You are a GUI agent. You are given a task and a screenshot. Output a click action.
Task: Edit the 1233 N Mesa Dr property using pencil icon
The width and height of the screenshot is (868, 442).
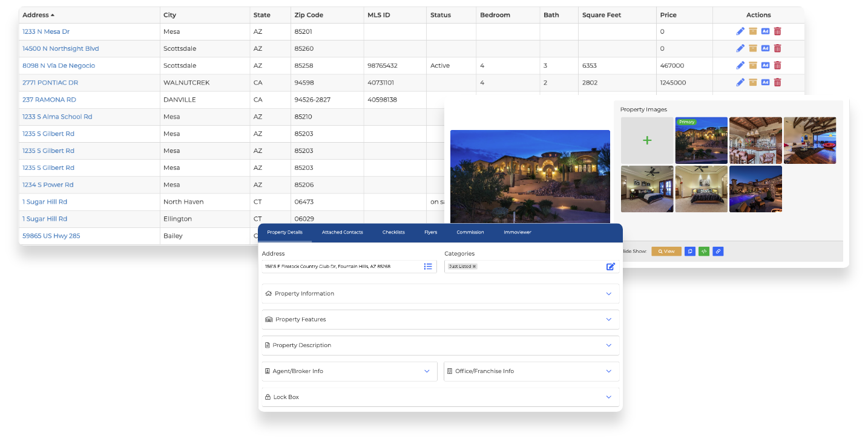pos(740,31)
